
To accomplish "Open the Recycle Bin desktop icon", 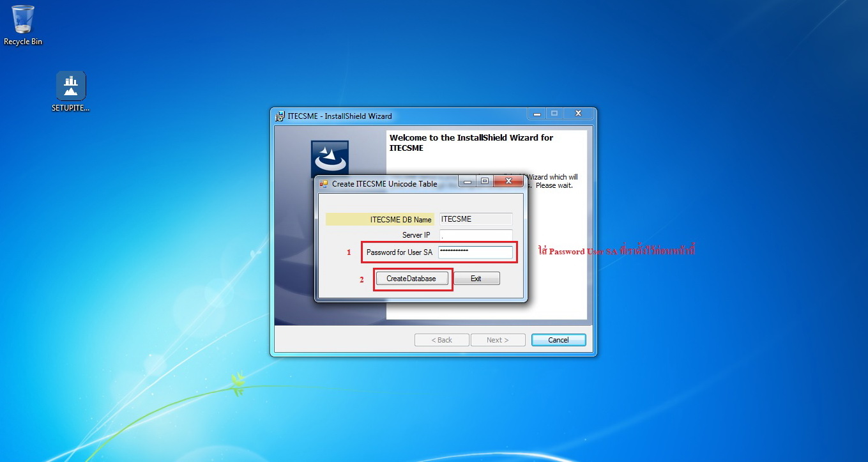I will (23, 26).
